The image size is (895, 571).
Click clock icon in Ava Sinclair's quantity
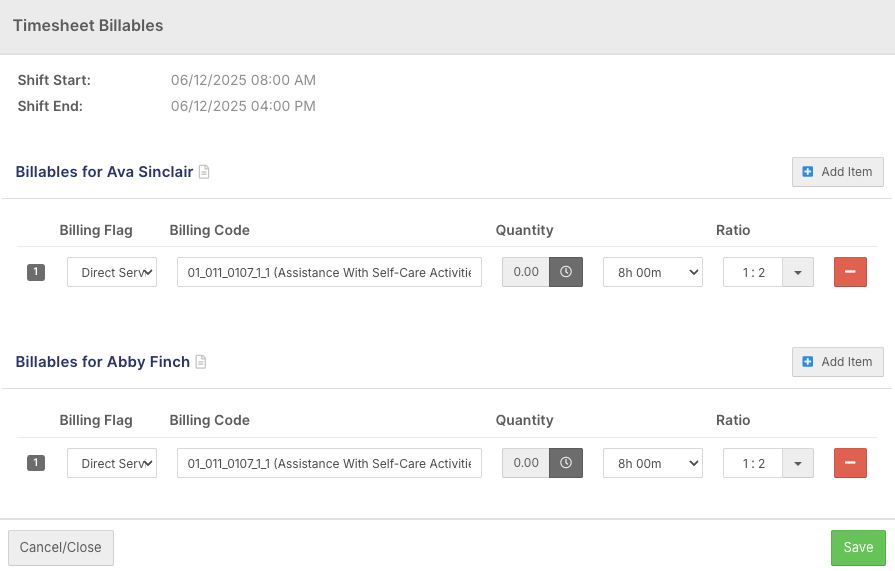tap(566, 272)
